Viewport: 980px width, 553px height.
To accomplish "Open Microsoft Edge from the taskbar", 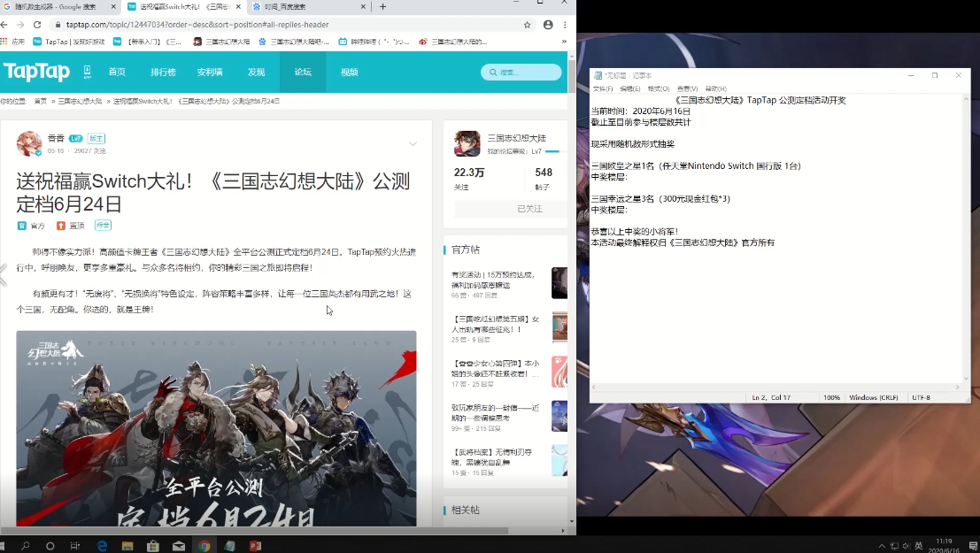I will pyautogui.click(x=102, y=545).
